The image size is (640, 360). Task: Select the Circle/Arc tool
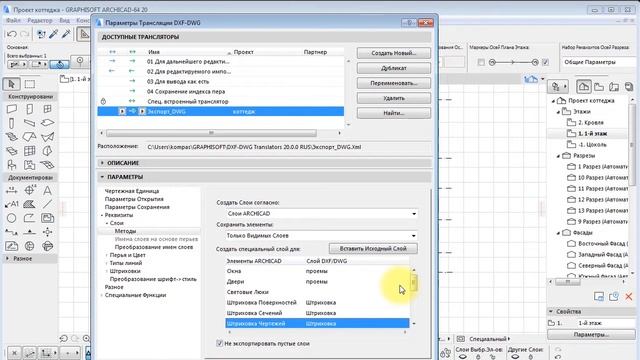11,218
